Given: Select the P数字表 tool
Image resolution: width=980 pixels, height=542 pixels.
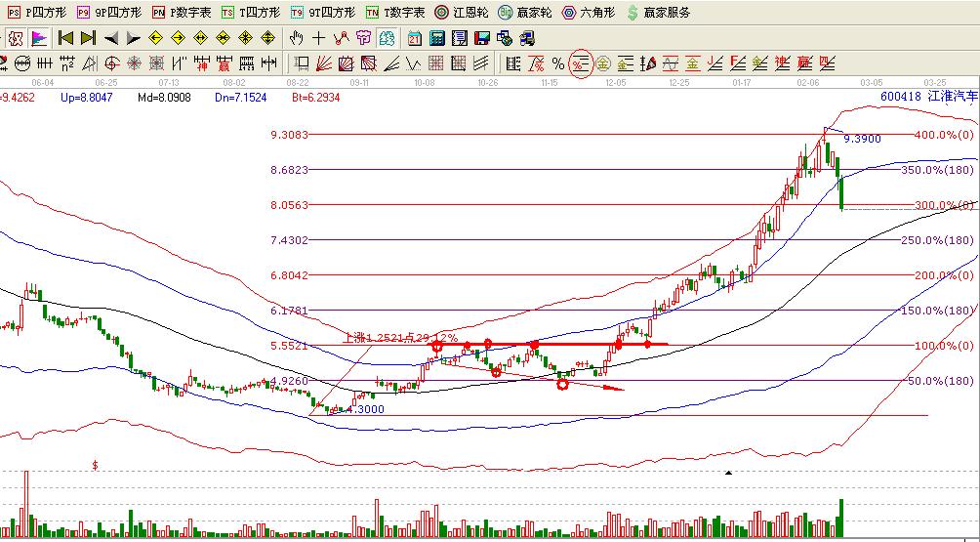Looking at the screenshot, I should pos(181,13).
